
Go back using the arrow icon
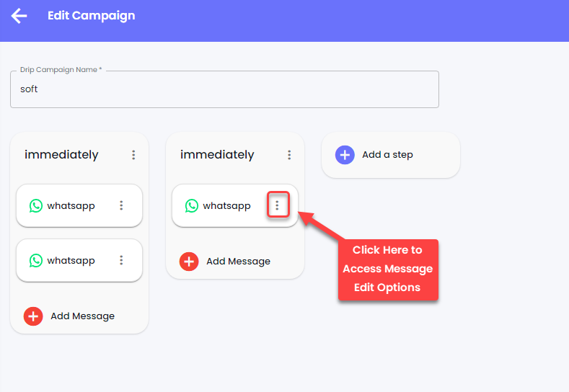19,16
